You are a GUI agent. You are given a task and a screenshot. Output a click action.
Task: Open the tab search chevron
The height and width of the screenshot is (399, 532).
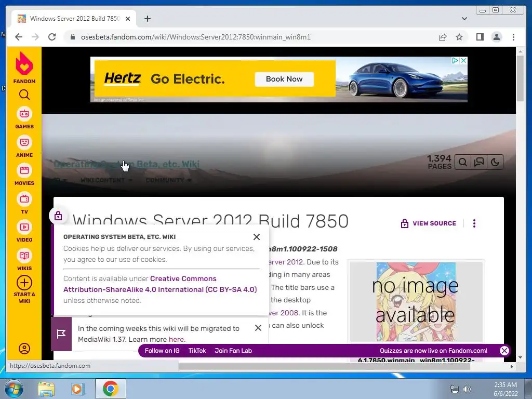pyautogui.click(x=464, y=19)
